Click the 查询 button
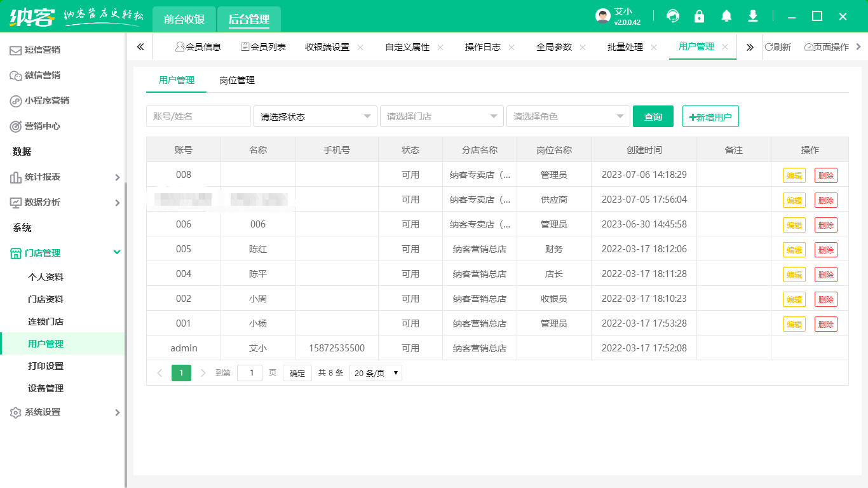 653,116
